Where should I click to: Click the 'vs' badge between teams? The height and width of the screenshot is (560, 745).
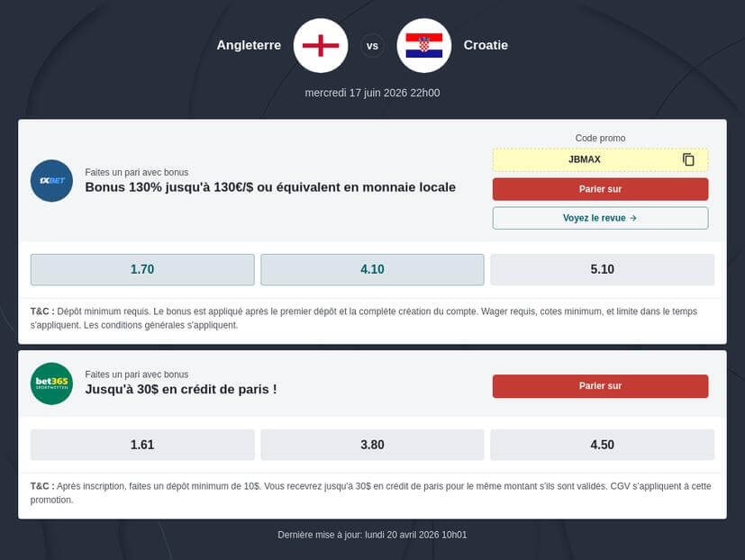372,45
